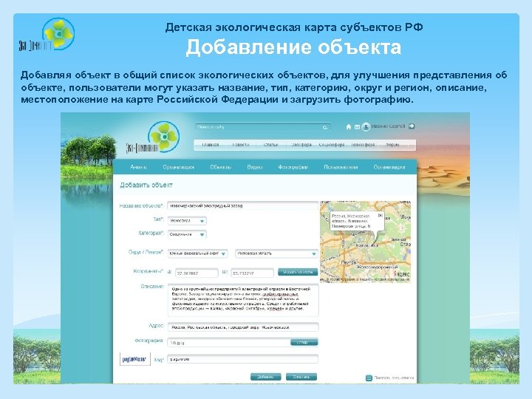The height and width of the screenshot is (399, 532).
Task: Switch to the Видео tab
Action: coord(255,167)
